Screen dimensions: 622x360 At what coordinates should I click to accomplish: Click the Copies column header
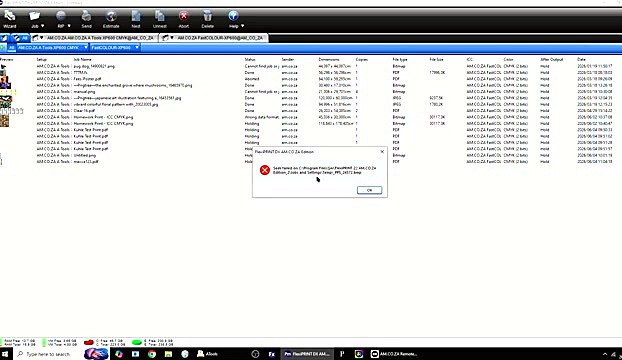click(x=361, y=59)
